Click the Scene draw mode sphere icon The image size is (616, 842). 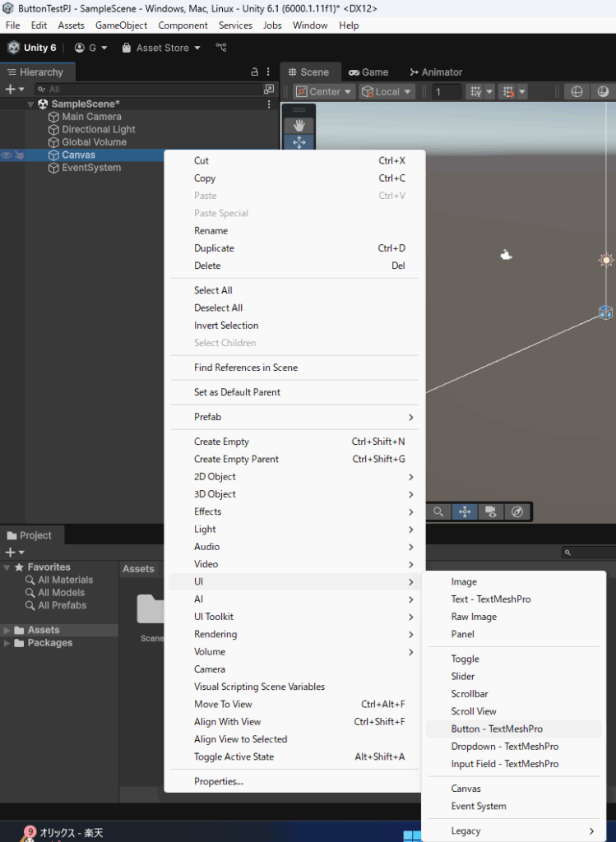577,91
